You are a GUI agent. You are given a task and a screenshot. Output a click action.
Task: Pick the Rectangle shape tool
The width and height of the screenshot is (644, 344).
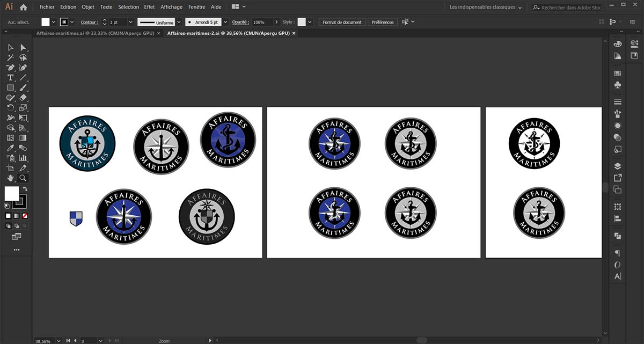(10, 87)
